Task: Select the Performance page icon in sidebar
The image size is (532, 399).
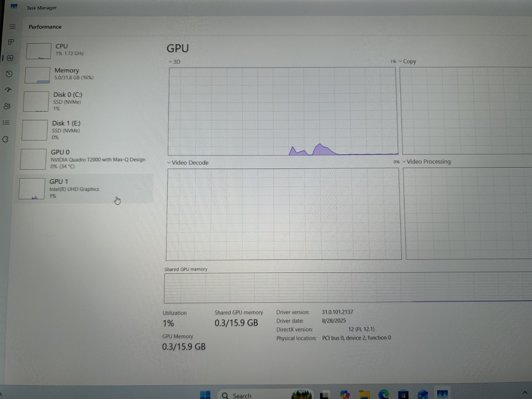Action: pos(10,58)
